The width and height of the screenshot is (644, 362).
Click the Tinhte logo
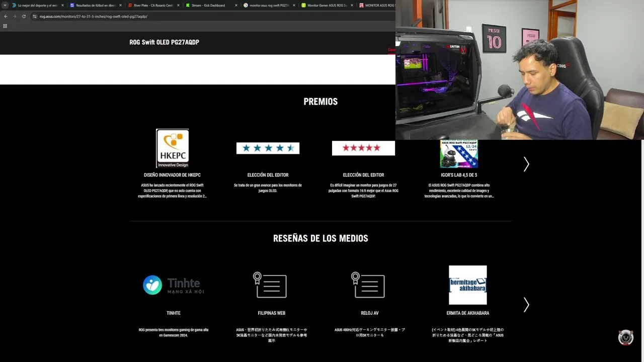tap(174, 285)
